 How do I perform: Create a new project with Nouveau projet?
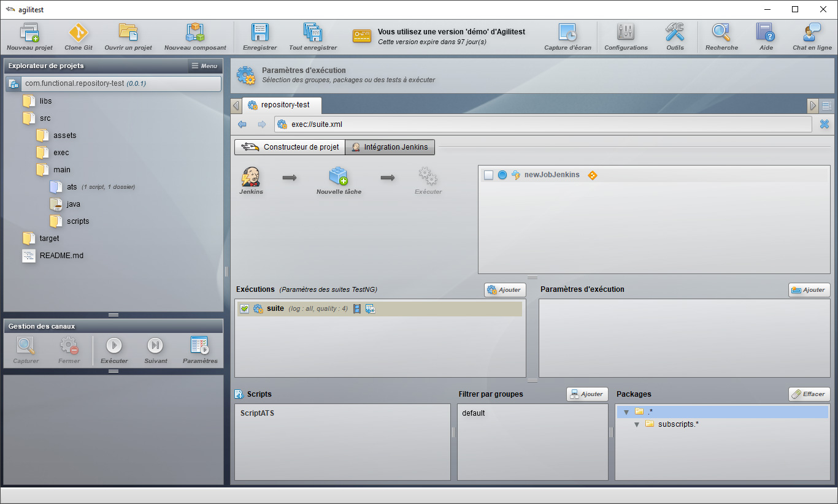(x=29, y=37)
